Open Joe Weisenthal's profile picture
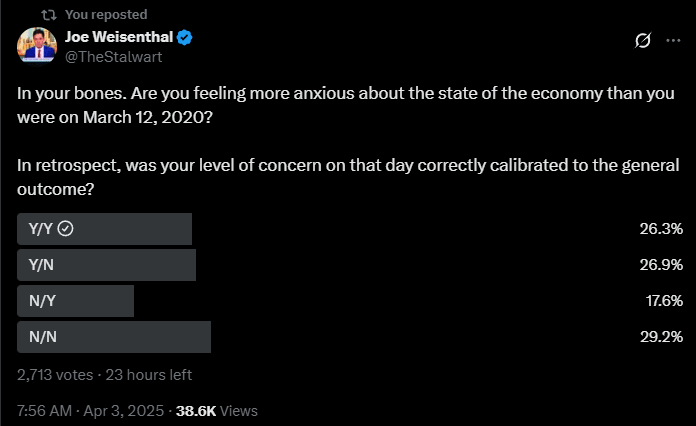The height and width of the screenshot is (426, 696). click(37, 46)
